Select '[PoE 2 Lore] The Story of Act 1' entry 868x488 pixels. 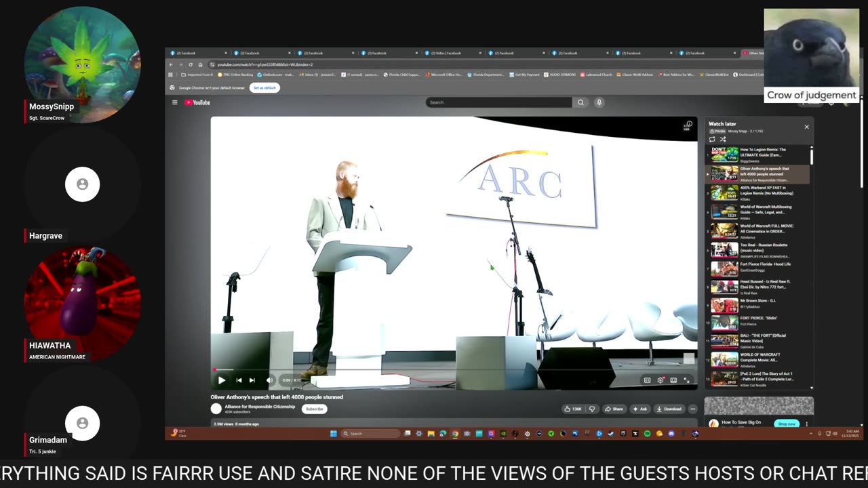tap(757, 378)
